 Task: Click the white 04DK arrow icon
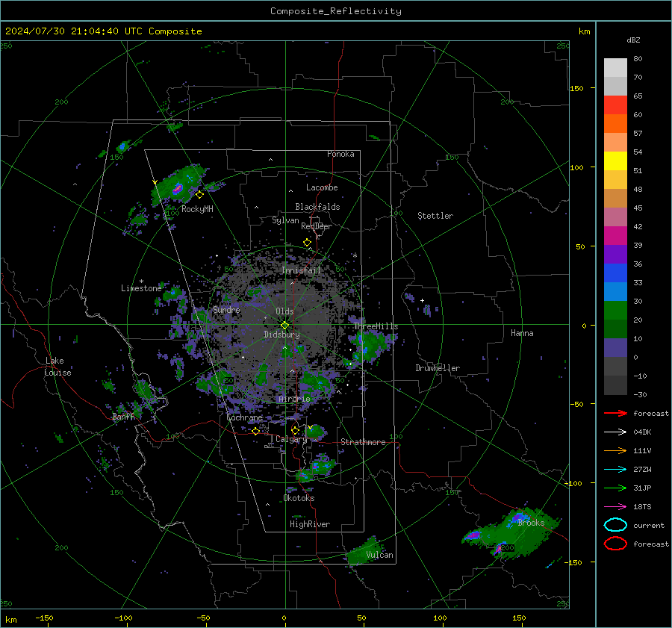click(x=615, y=432)
